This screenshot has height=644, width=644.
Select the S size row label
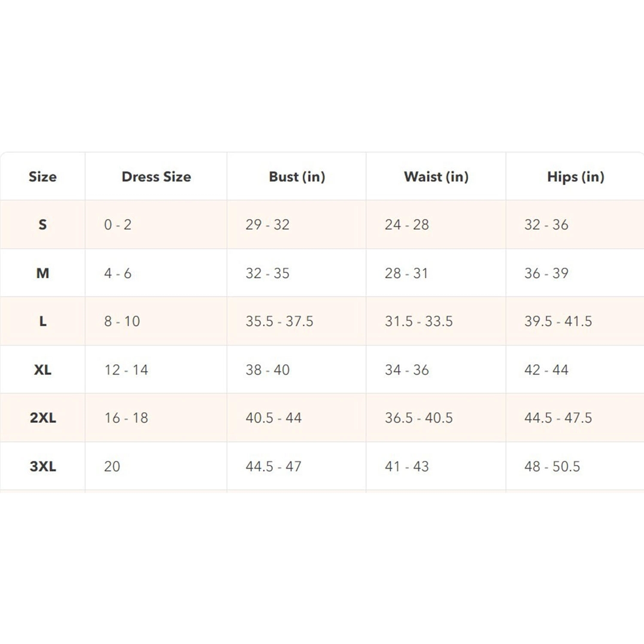click(43, 225)
